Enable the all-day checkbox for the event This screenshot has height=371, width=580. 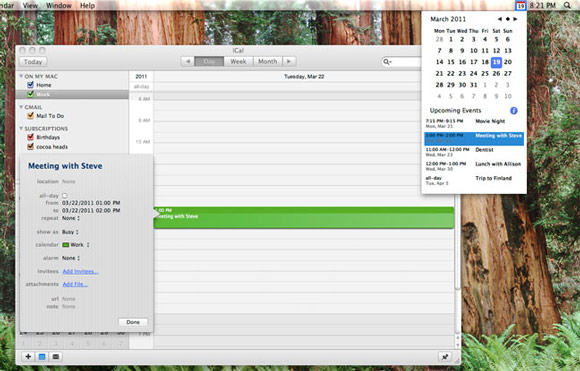tap(65, 195)
